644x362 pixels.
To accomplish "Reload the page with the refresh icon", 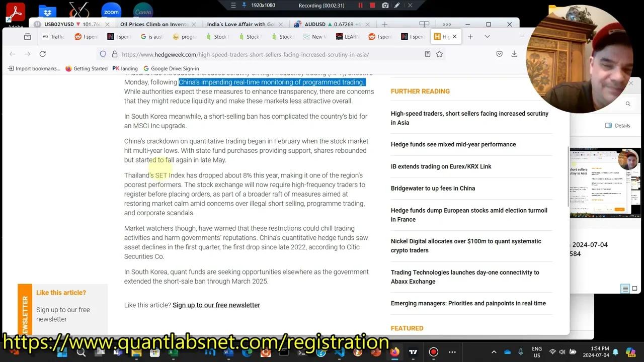I will tap(43, 54).
